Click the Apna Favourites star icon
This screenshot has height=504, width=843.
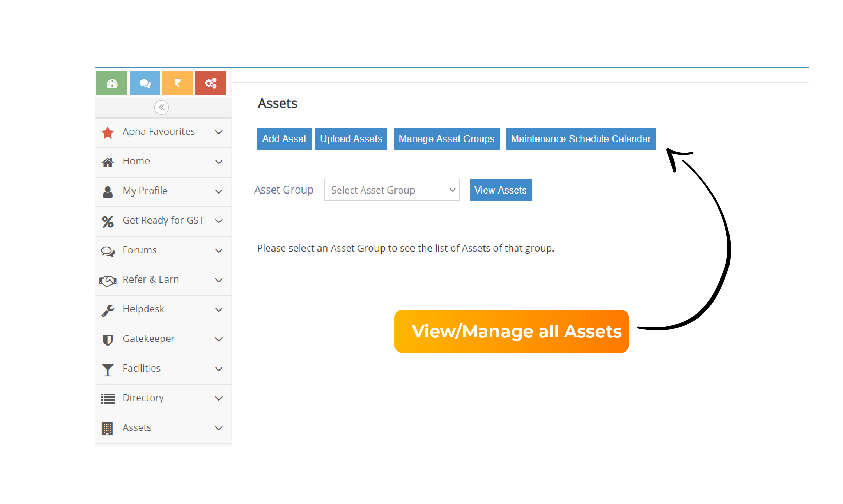(x=108, y=132)
